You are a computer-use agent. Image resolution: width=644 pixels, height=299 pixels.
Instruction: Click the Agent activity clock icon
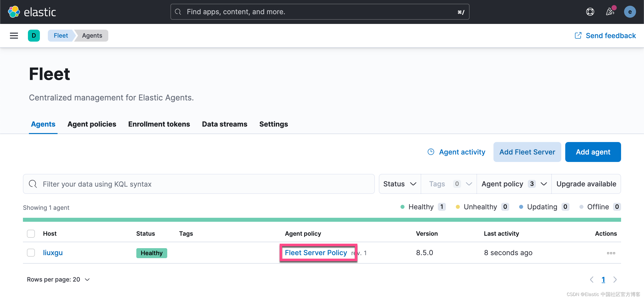(x=431, y=152)
